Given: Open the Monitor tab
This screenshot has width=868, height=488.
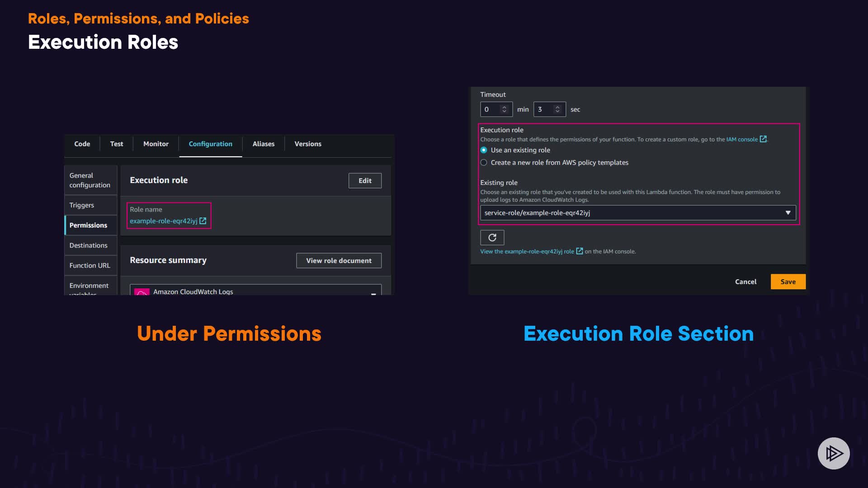Looking at the screenshot, I should click(156, 144).
